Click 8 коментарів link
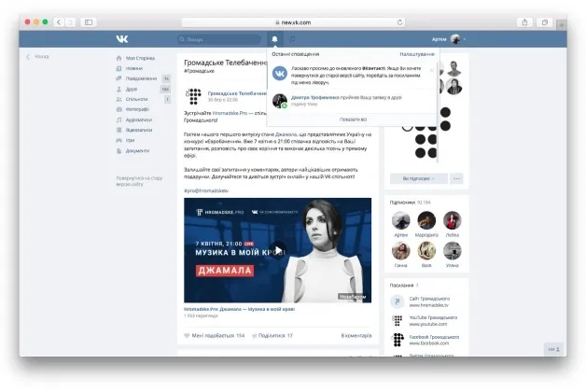 pyautogui.click(x=356, y=336)
